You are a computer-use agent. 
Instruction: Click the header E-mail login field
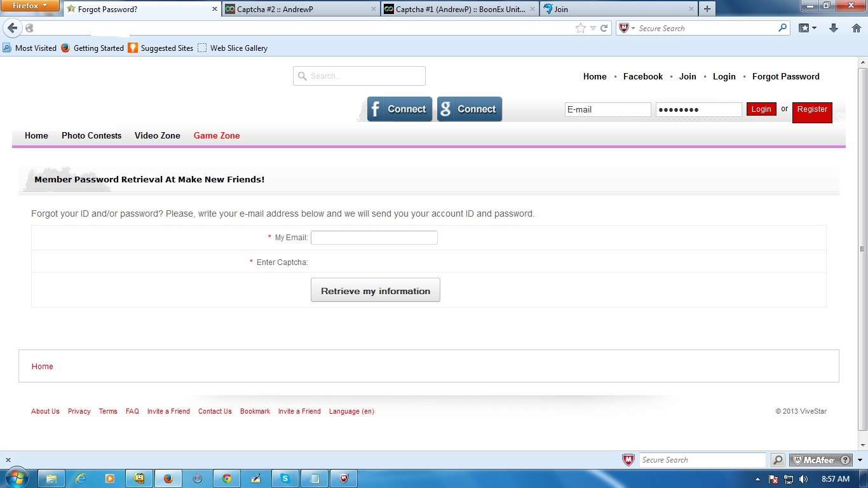pyautogui.click(x=608, y=109)
